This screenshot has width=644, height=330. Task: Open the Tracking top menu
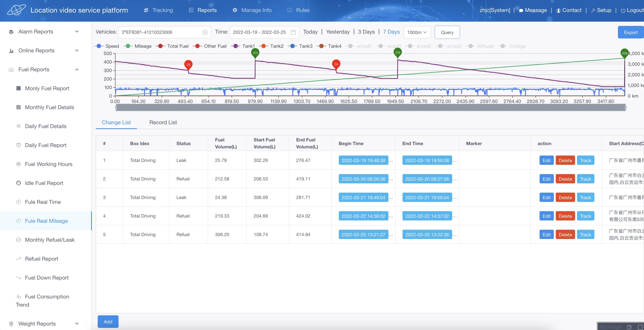158,10
